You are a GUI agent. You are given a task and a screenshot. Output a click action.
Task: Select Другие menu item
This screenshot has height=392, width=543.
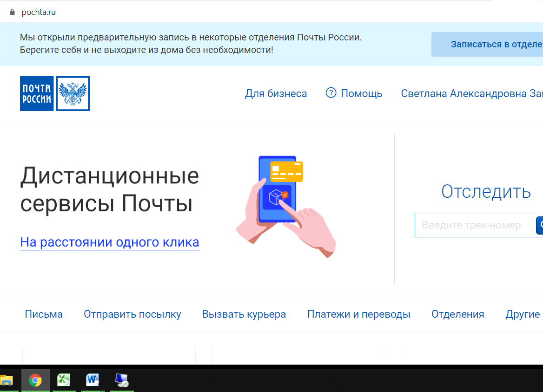523,314
